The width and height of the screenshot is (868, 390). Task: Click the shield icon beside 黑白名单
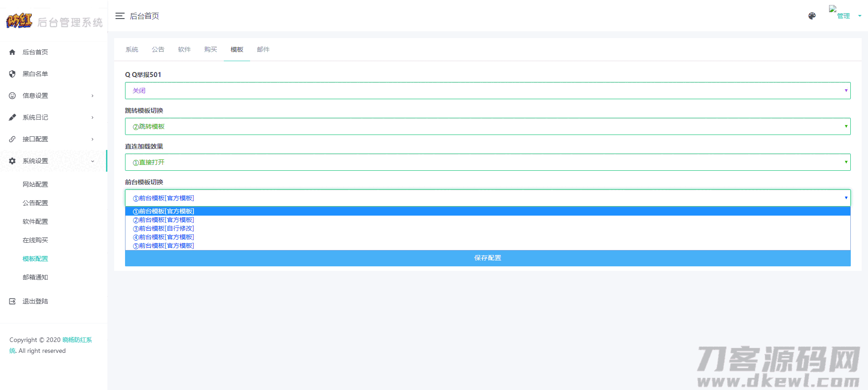pyautogui.click(x=12, y=74)
